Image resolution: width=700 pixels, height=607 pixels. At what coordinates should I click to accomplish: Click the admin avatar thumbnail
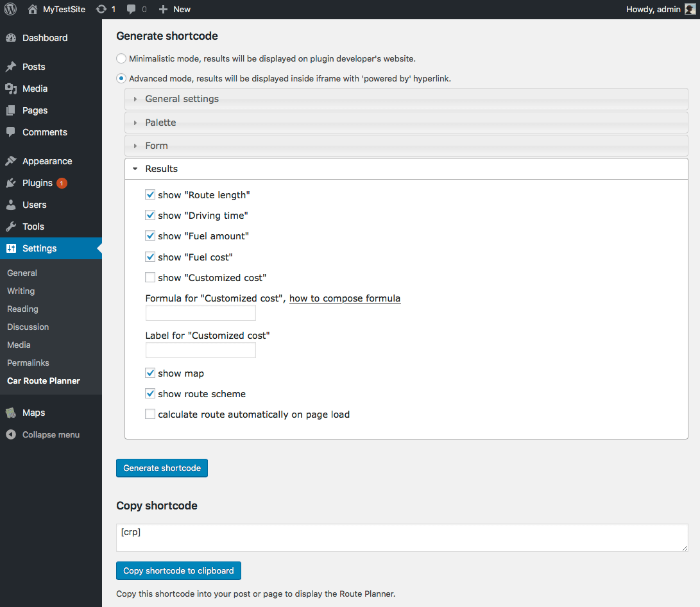pos(690,9)
